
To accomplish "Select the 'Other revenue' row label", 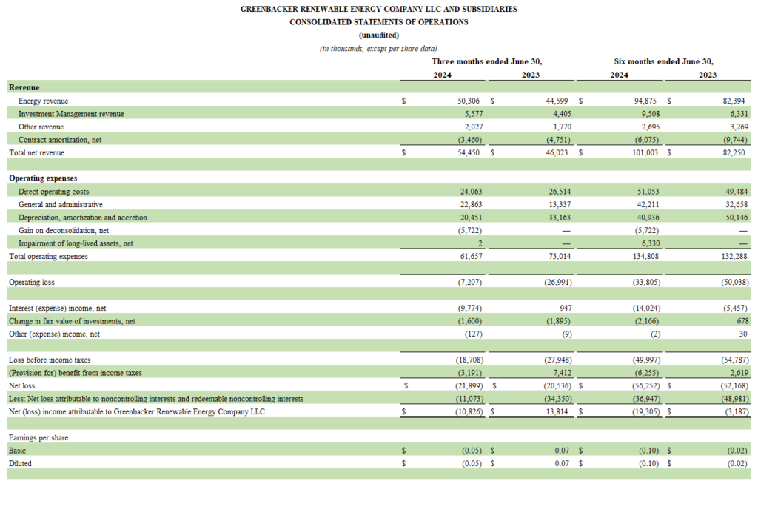I will (41, 127).
